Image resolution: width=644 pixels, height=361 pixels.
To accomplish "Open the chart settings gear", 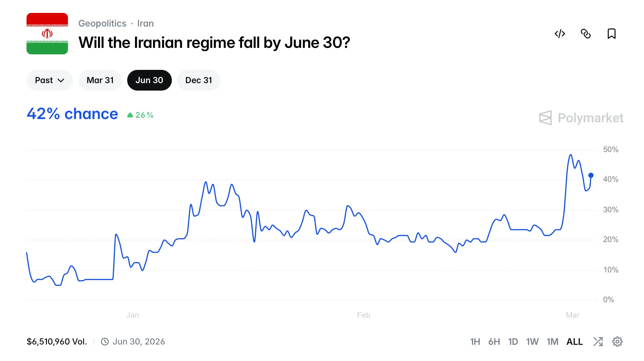I will point(618,341).
